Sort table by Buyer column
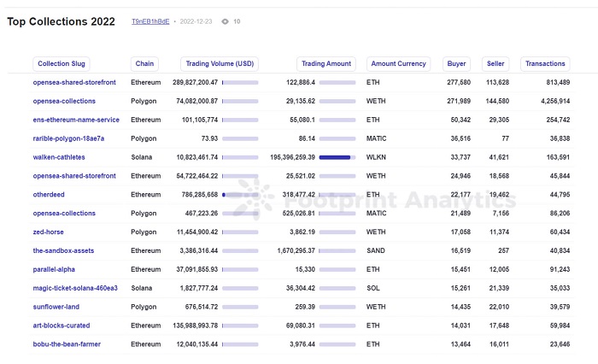 click(457, 64)
